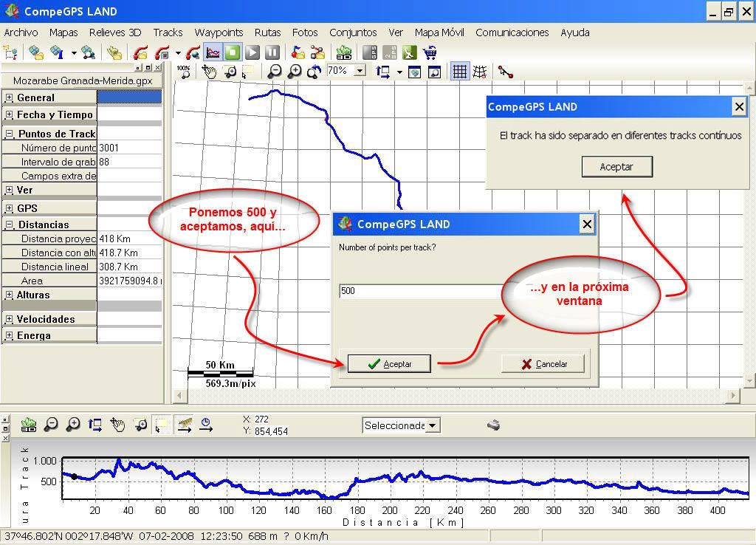The image size is (756, 545).
Task: Collapse the Puntos de Track section
Action: (x=9, y=134)
